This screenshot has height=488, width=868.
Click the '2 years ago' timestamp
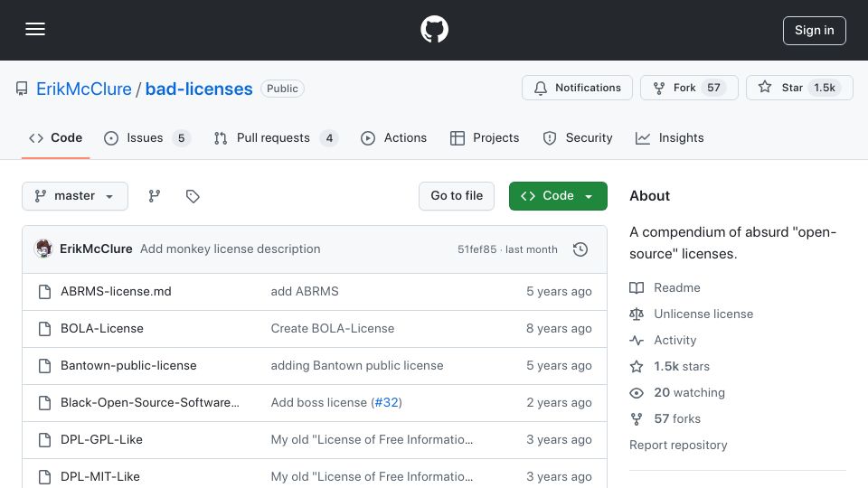559,403
